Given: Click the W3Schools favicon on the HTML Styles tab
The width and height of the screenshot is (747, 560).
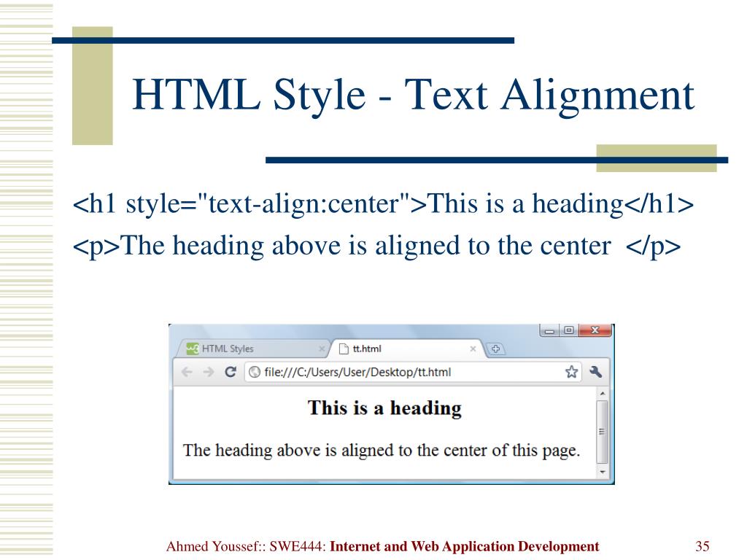Looking at the screenshot, I should point(192,349).
